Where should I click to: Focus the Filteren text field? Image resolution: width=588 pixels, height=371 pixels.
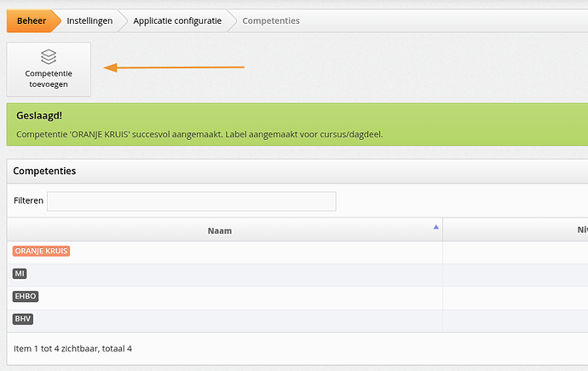click(x=192, y=201)
